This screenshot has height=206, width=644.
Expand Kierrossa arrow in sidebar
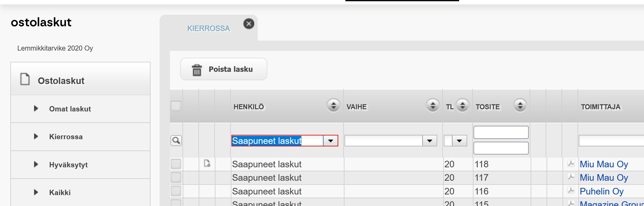coord(36,136)
